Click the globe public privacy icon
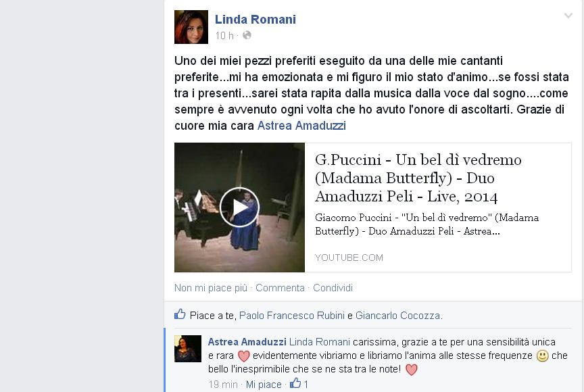The image size is (584, 392). [x=247, y=35]
